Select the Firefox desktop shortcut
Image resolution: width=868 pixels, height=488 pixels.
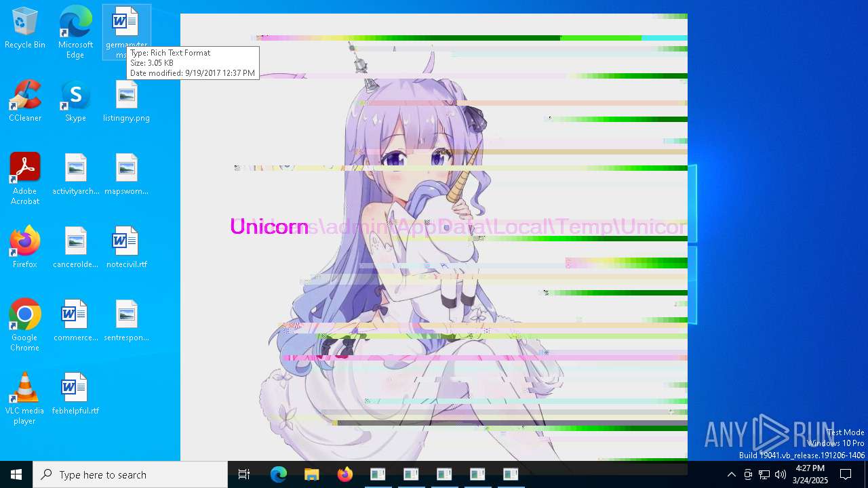pyautogui.click(x=25, y=248)
